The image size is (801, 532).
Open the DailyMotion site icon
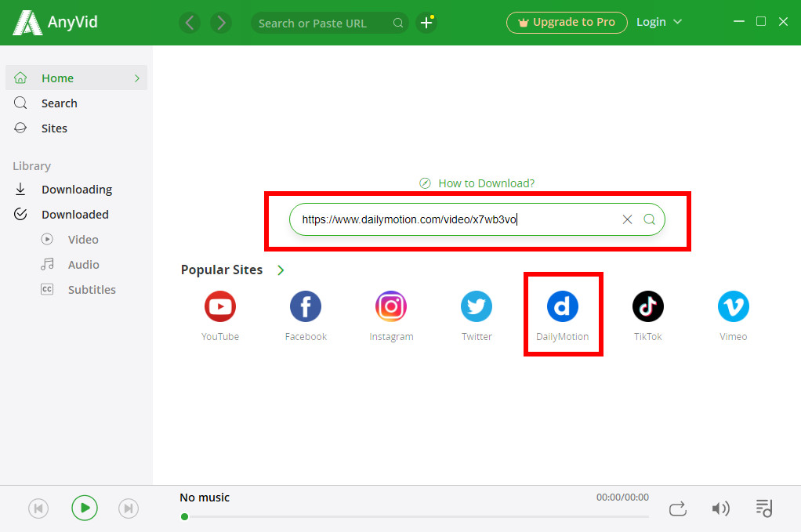(563, 306)
